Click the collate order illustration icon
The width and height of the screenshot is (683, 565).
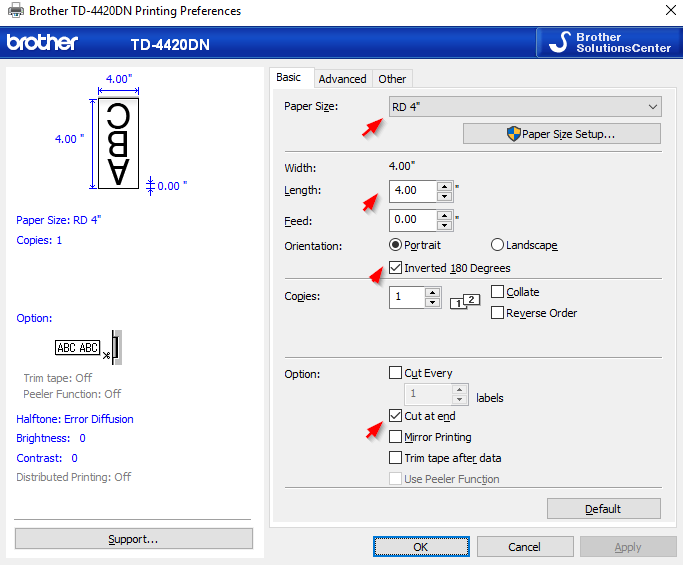pos(465,301)
